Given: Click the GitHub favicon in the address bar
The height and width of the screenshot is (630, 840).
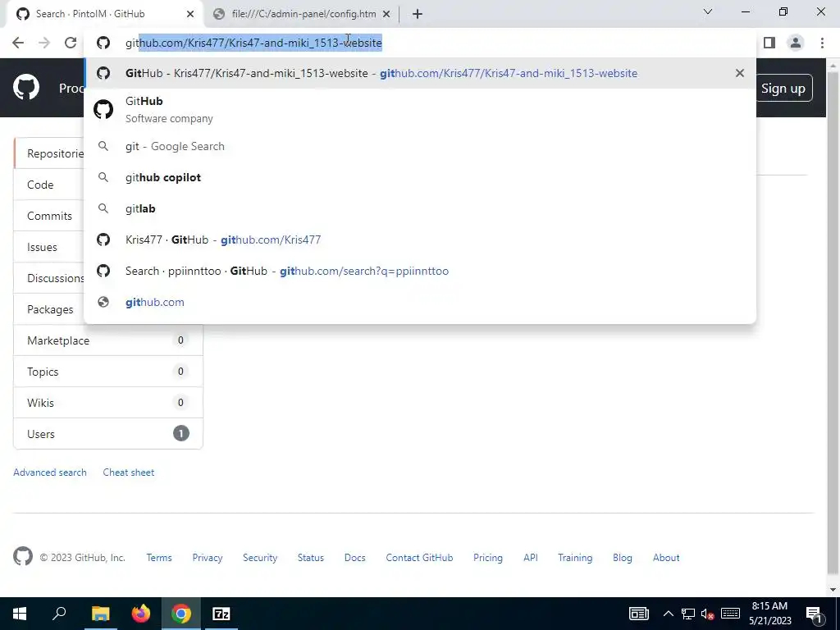Looking at the screenshot, I should [103, 43].
